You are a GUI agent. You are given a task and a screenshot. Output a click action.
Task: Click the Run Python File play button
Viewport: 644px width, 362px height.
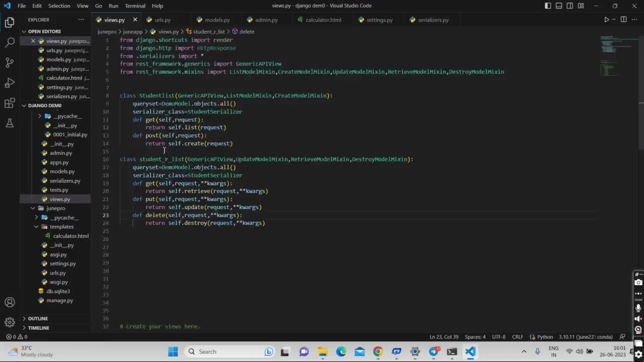606,20
